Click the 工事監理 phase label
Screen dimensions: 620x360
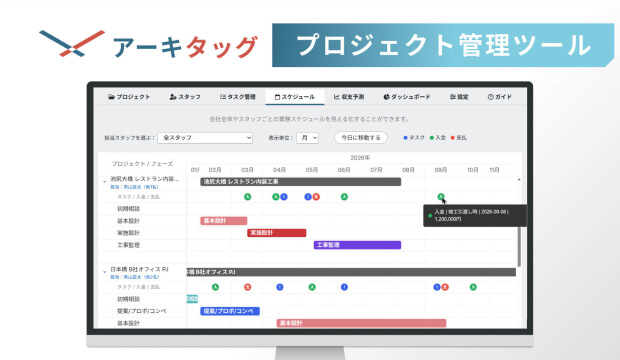(x=129, y=245)
